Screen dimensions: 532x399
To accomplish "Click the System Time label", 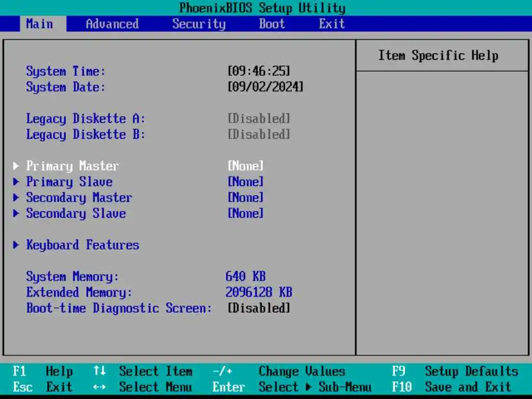I will coord(66,72).
